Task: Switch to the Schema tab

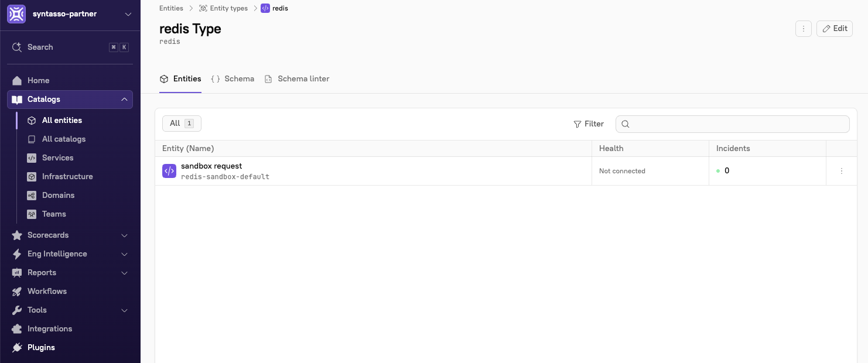Action: click(233, 79)
